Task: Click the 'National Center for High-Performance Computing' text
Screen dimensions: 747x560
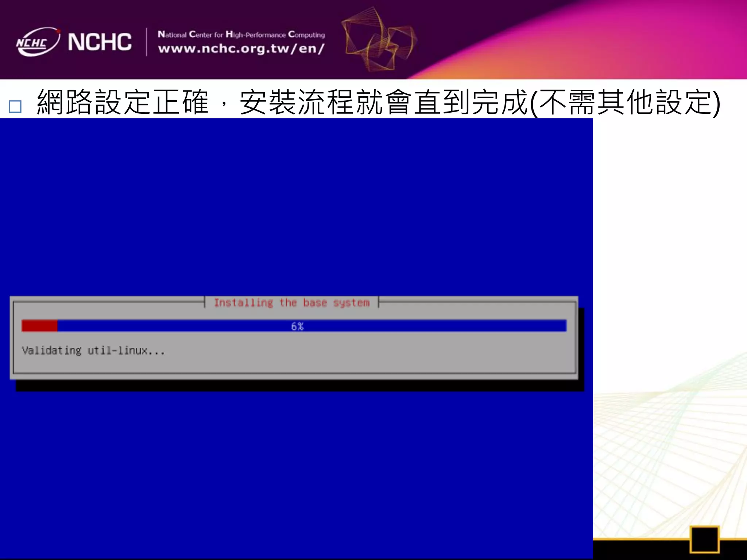Action: 241,35
